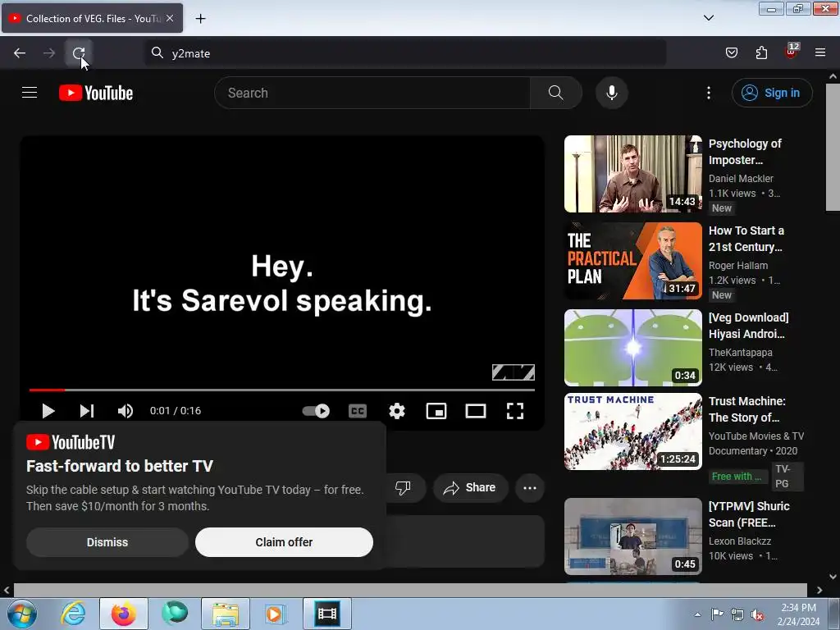This screenshot has width=840, height=630.
Task: Open the clock showing 2:34 PM
Action: click(798, 614)
